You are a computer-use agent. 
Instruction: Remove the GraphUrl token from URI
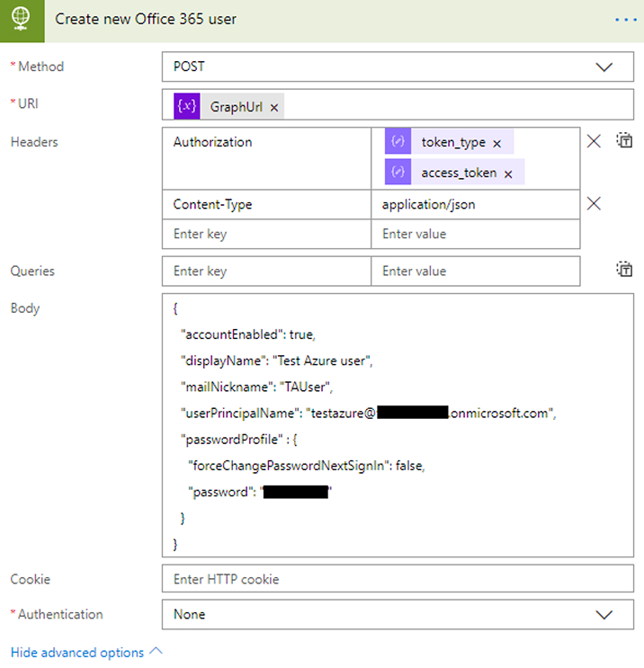274,108
